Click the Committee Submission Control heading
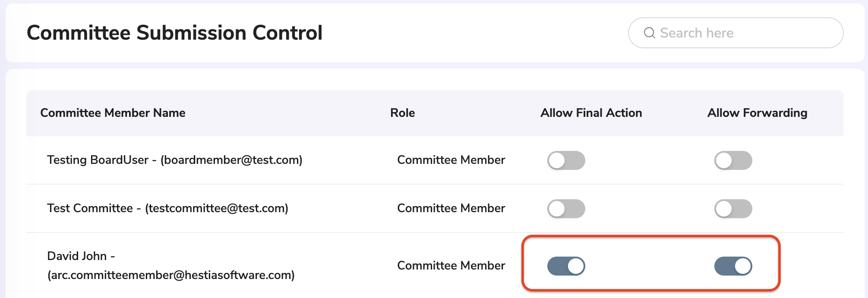The width and height of the screenshot is (868, 298). [174, 33]
